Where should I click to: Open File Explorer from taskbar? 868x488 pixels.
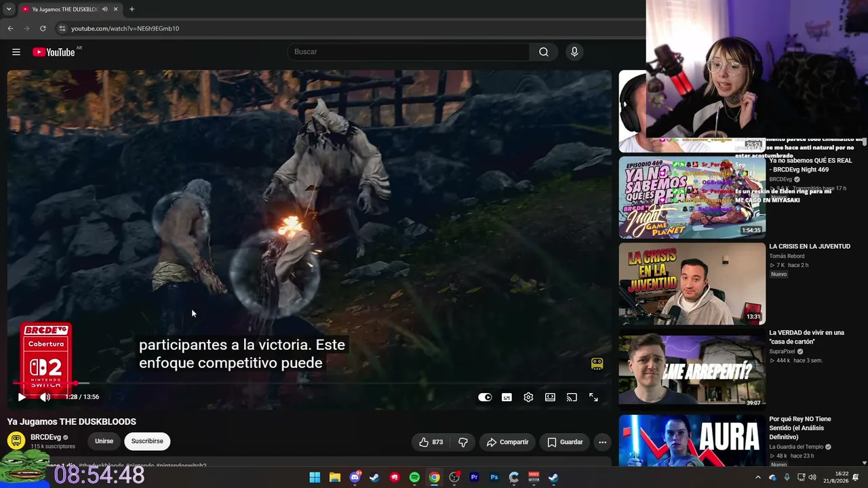(335, 477)
